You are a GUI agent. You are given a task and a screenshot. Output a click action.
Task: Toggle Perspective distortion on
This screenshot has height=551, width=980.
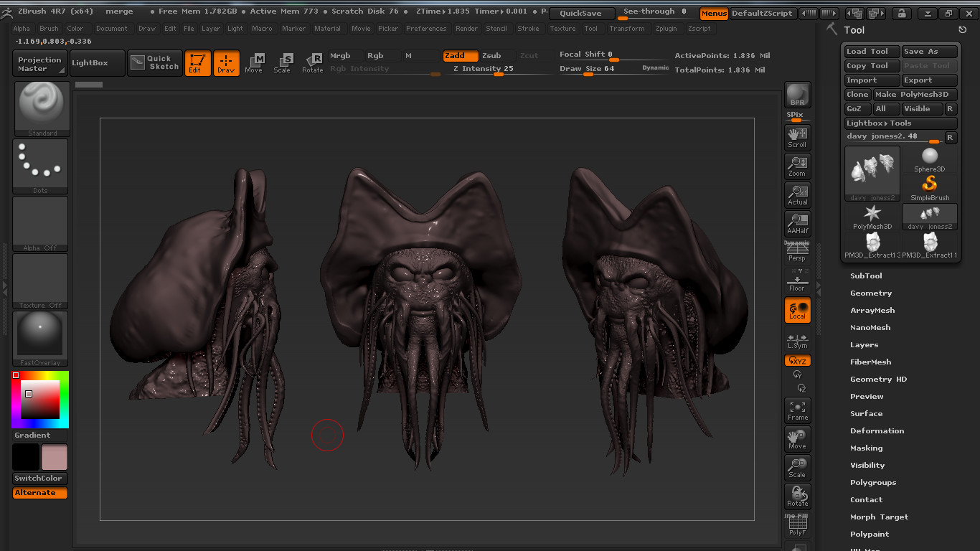[x=797, y=251]
